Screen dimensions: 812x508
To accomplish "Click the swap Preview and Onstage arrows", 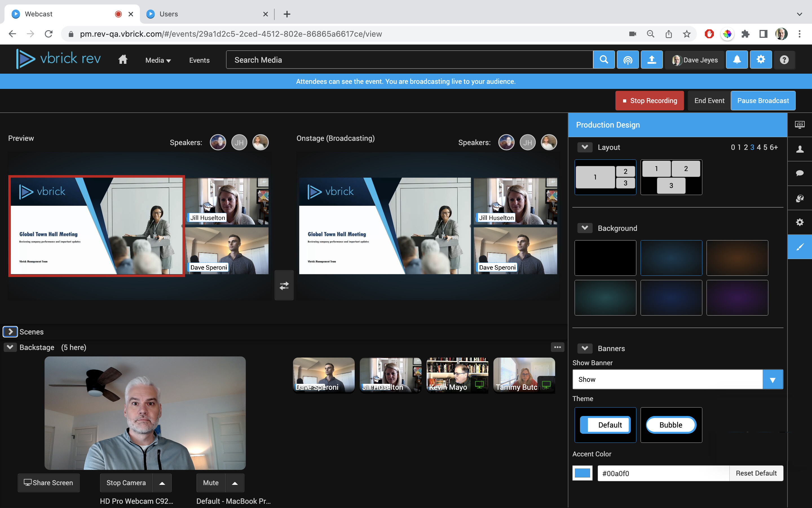I will [284, 285].
